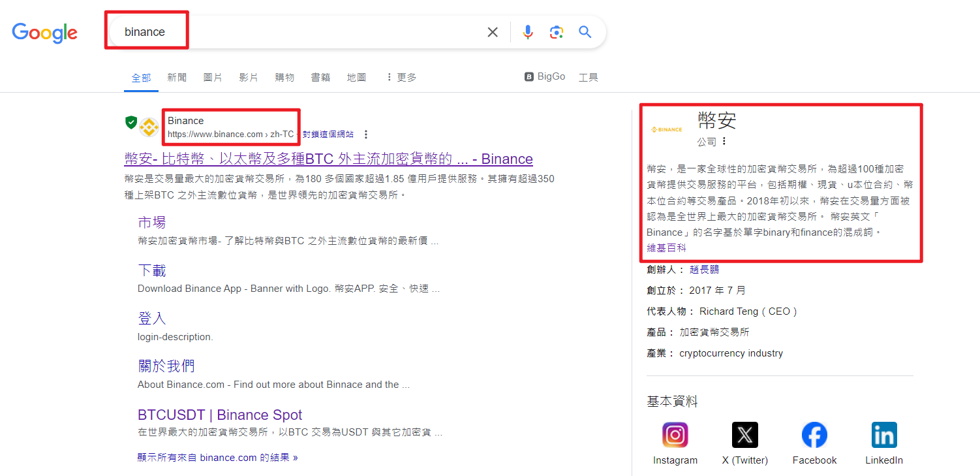Click founder link 趙長鵬

click(x=704, y=270)
